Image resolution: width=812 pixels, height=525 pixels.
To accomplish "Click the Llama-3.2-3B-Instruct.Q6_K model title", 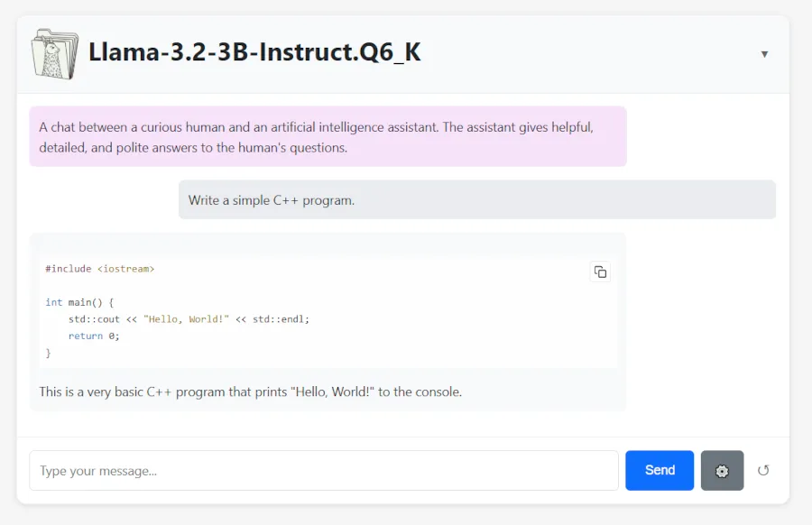I will pyautogui.click(x=254, y=52).
